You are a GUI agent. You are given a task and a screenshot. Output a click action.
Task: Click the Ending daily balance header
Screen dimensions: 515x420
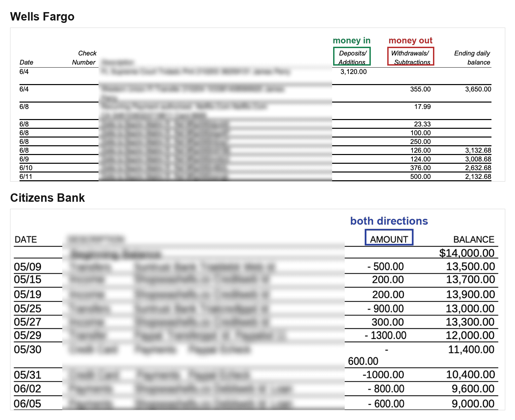(472, 58)
